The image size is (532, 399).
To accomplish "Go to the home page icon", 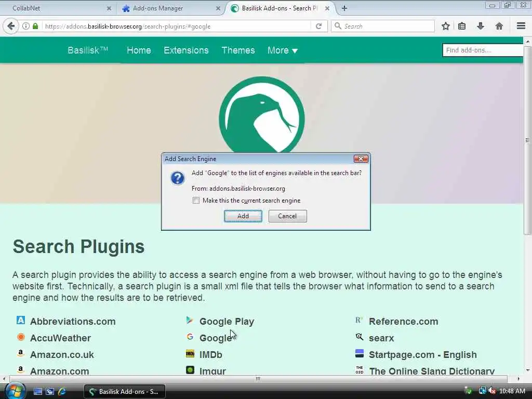I will click(499, 26).
